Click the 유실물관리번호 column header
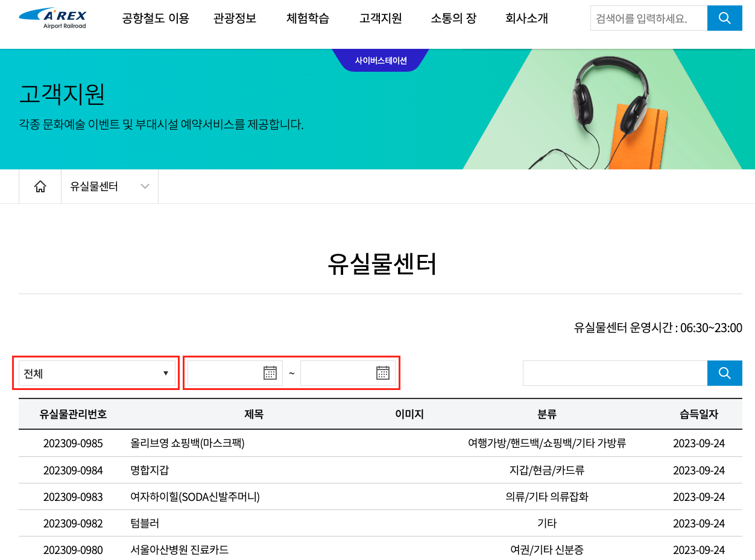 click(x=73, y=414)
